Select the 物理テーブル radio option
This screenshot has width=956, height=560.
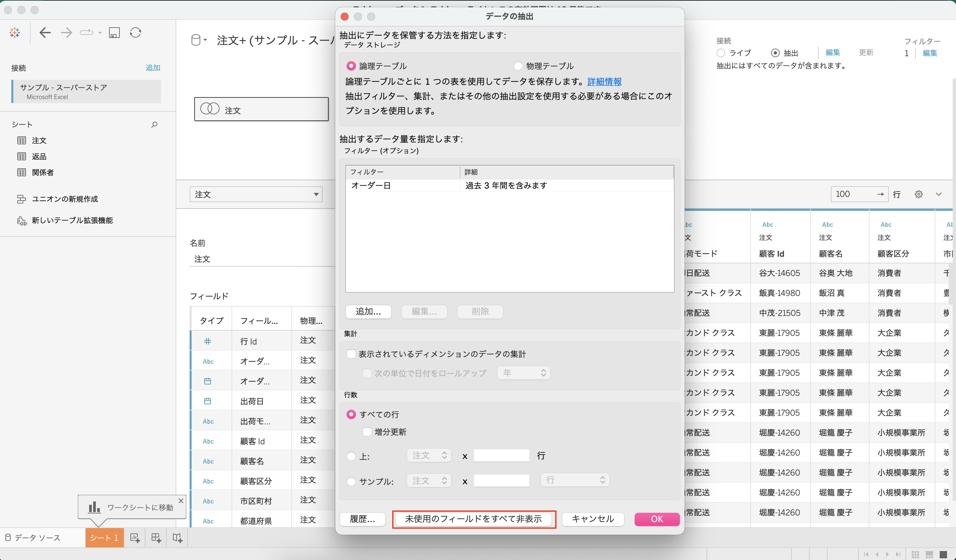click(x=518, y=66)
